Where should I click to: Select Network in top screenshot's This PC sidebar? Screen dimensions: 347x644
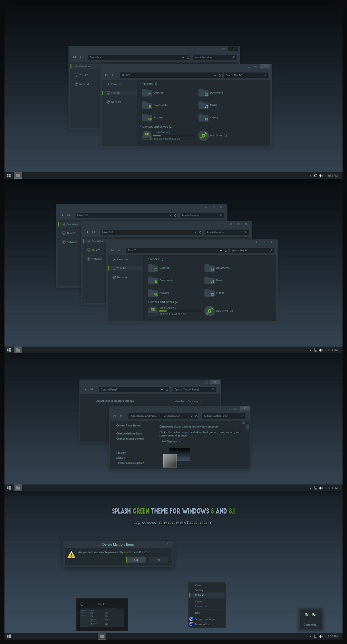click(114, 102)
